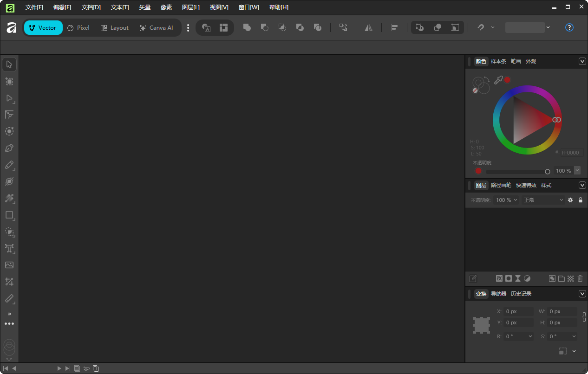Select the Artistic Text tool

[9, 249]
